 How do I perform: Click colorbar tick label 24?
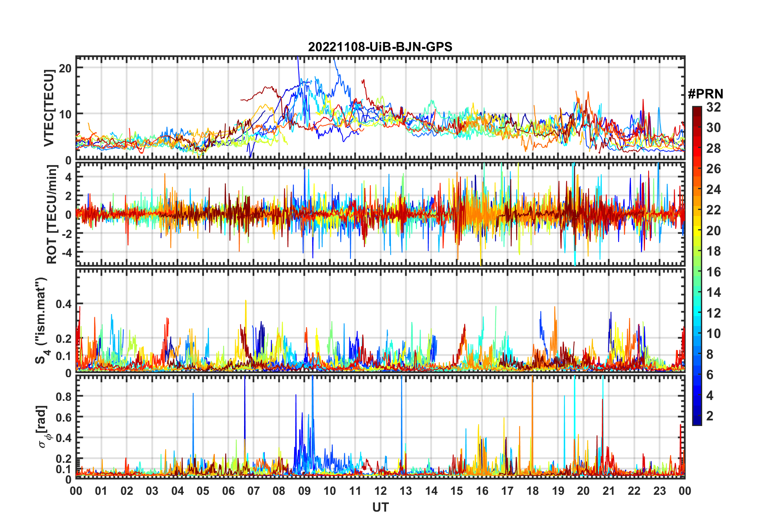coord(713,190)
